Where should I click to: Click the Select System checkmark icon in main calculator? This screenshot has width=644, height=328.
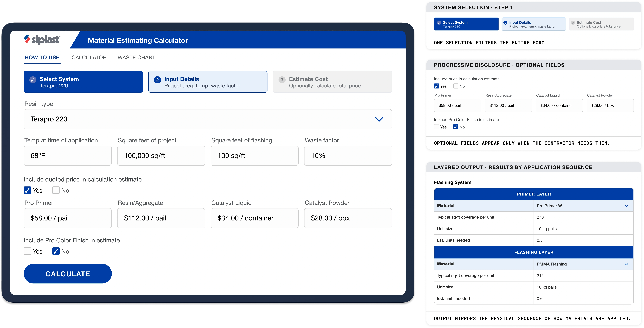point(33,80)
